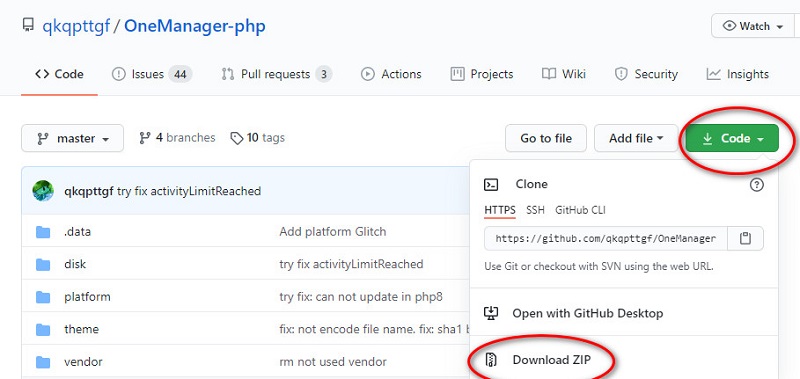Click the vendor folder icon
800x379 pixels.
tap(43, 363)
